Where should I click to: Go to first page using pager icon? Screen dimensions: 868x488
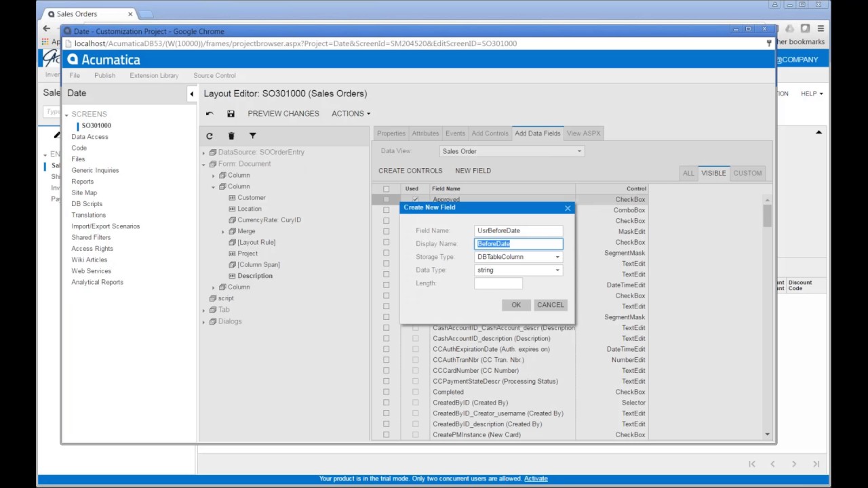[x=752, y=464]
